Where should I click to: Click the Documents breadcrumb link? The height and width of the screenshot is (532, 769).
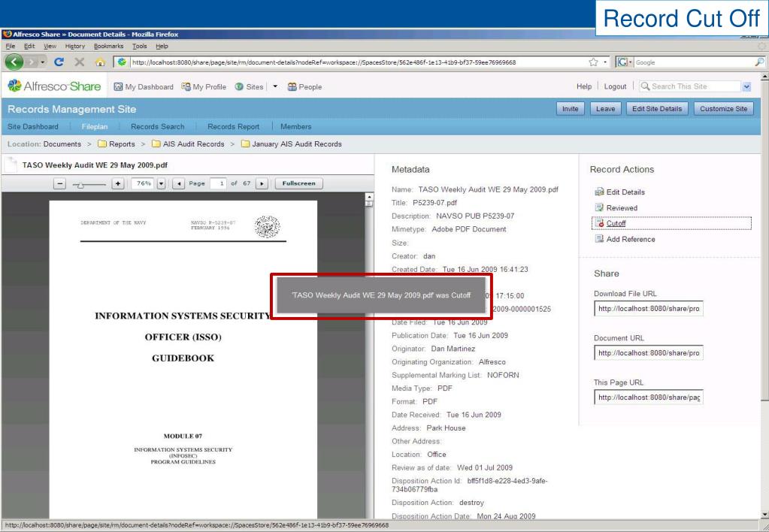click(x=62, y=144)
